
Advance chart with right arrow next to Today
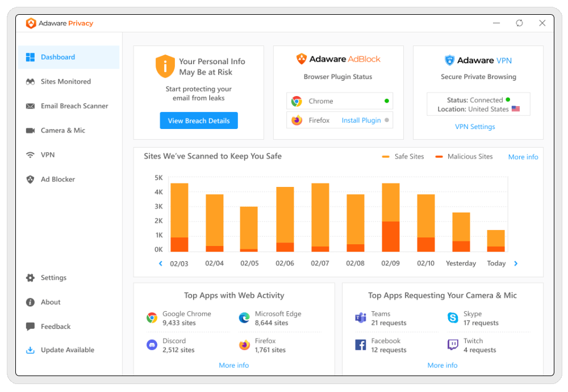tap(516, 264)
